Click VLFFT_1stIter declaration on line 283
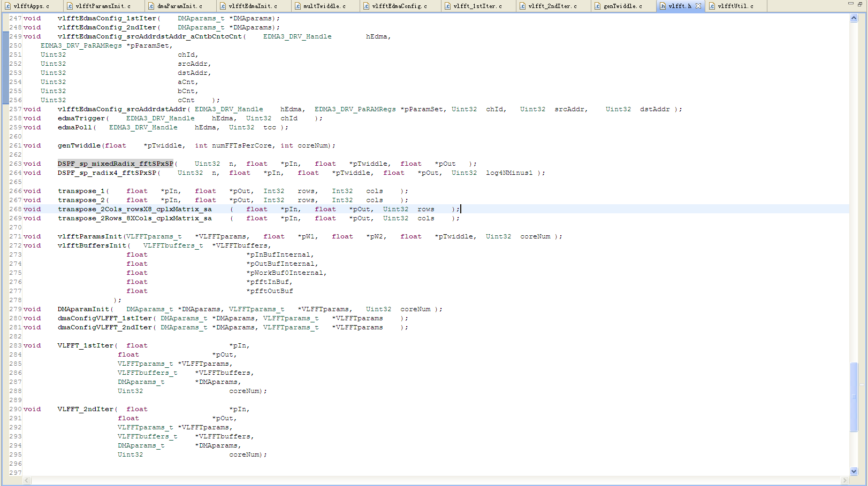Image resolution: width=868 pixels, height=486 pixels. pos(86,345)
